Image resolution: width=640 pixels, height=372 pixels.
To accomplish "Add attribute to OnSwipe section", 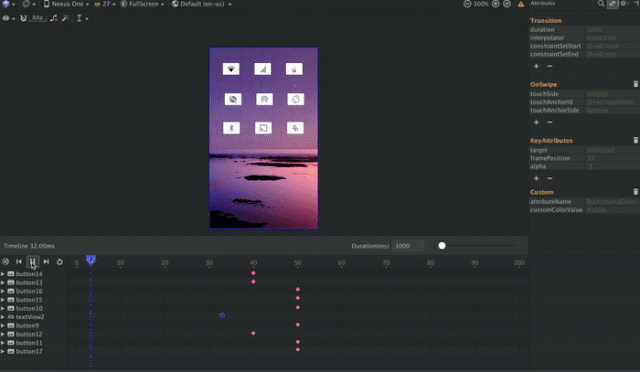I will (536, 122).
